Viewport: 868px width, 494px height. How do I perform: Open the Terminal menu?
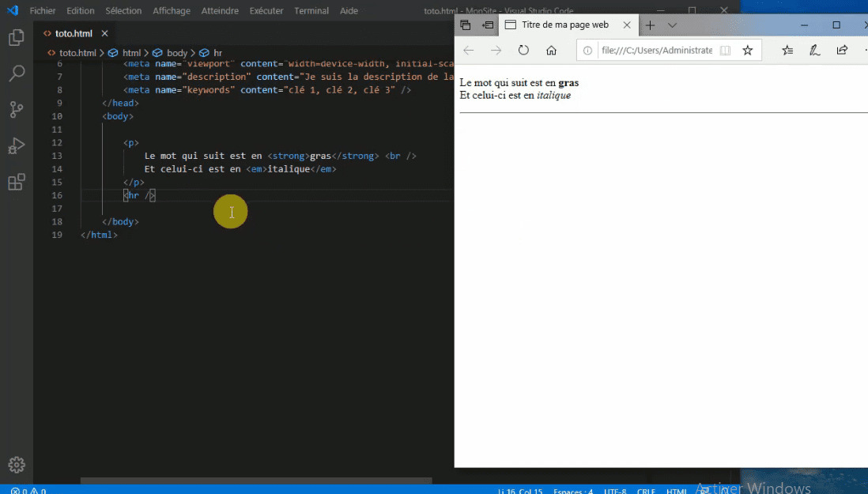point(311,10)
